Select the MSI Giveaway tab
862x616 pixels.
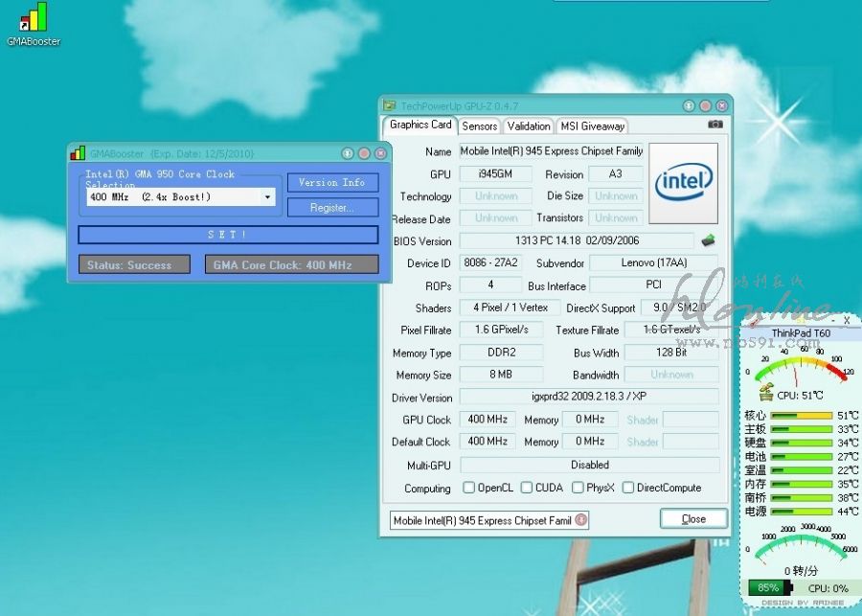[x=592, y=125]
